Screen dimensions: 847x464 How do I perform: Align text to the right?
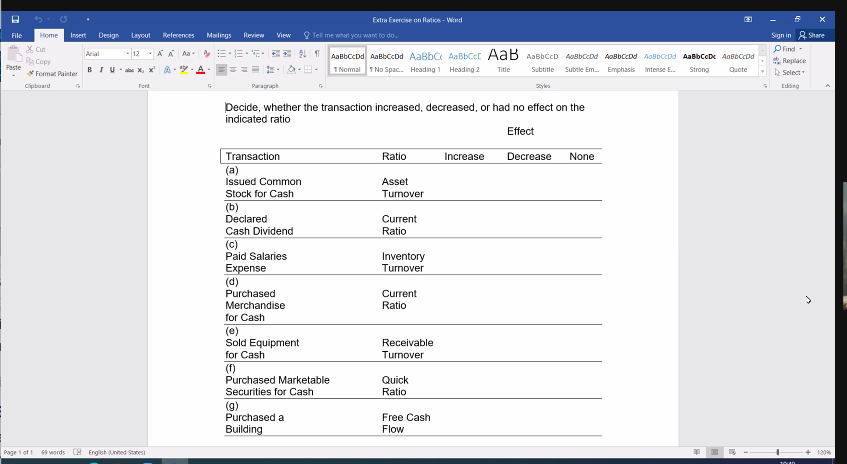tap(244, 70)
